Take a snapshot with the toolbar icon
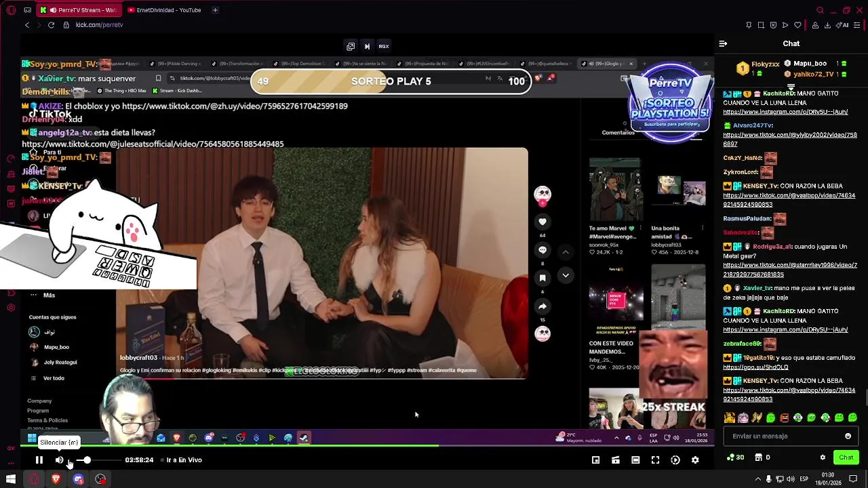Image resolution: width=868 pixels, height=488 pixels. tap(761, 25)
